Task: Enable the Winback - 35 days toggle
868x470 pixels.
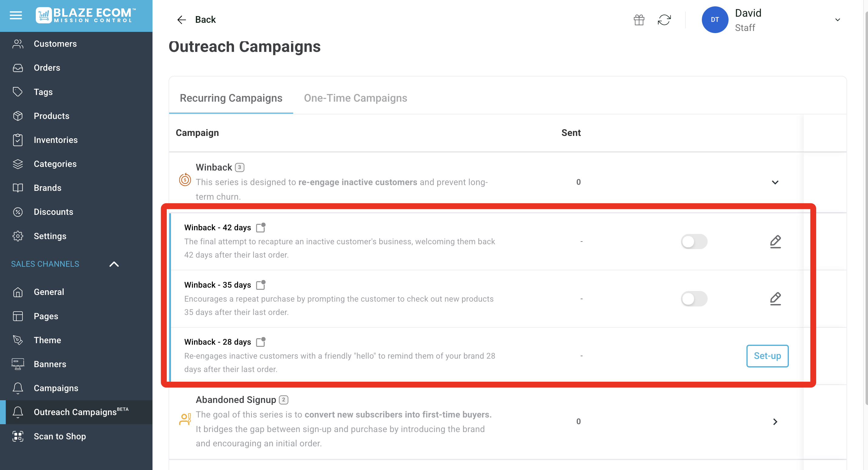Action: click(694, 299)
